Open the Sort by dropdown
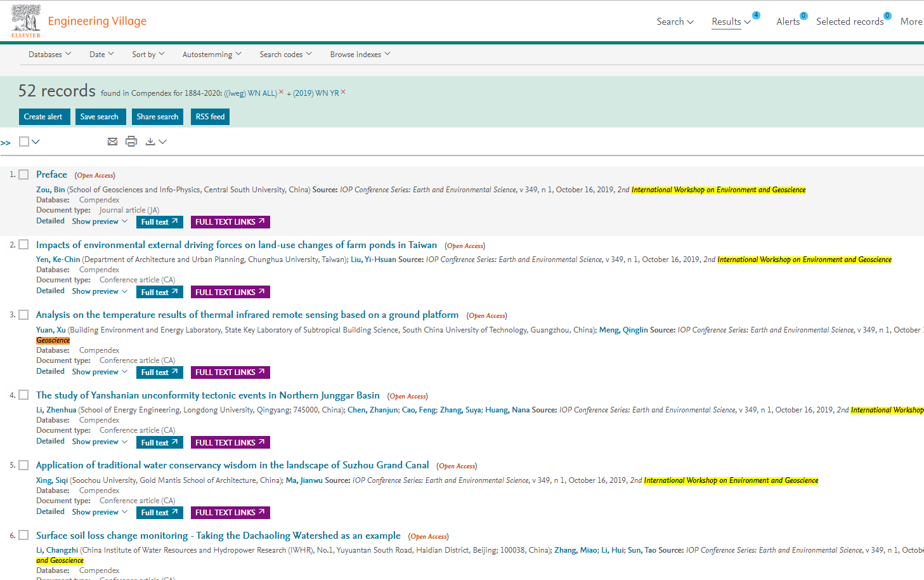Image resolution: width=924 pixels, height=580 pixels. [x=148, y=55]
